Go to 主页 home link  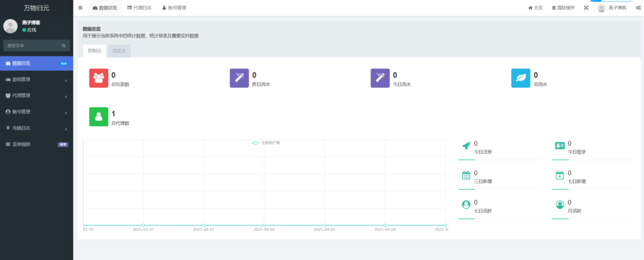(535, 8)
